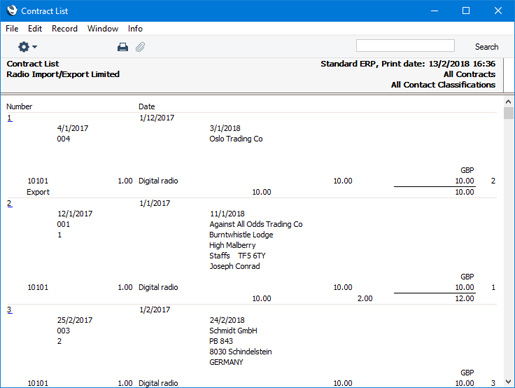This screenshot has width=515, height=388.
Task: Open the gear operations menu
Action: (27, 47)
